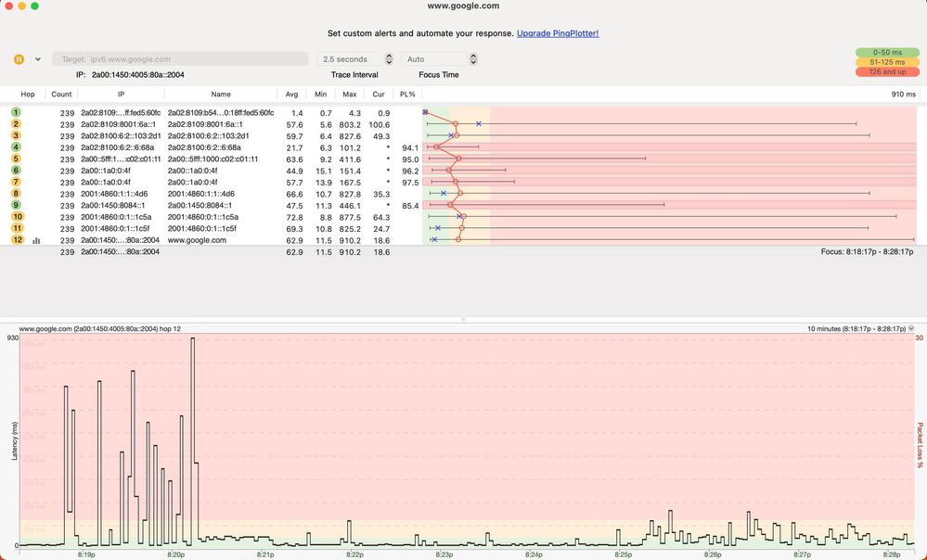Click IP 2001:4860:1:1::4d6 in hop 8
Viewport: 927px width, 560px height.
[114, 195]
